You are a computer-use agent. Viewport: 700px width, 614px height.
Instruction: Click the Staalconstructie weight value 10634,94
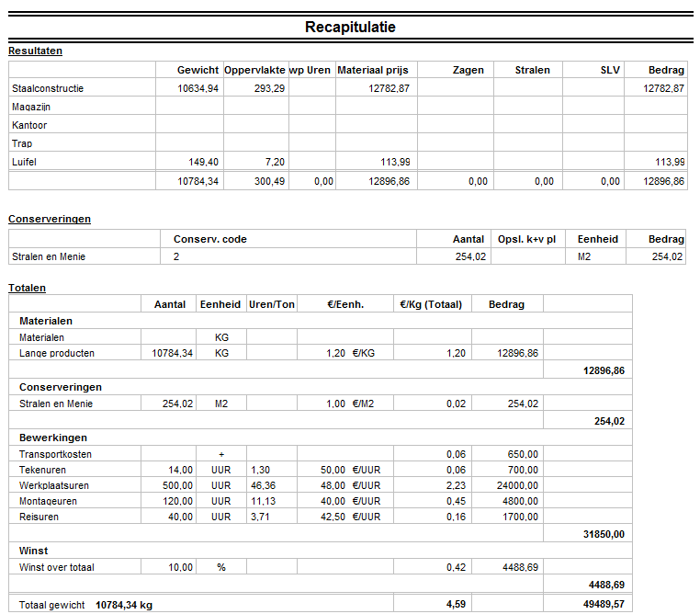tap(198, 88)
